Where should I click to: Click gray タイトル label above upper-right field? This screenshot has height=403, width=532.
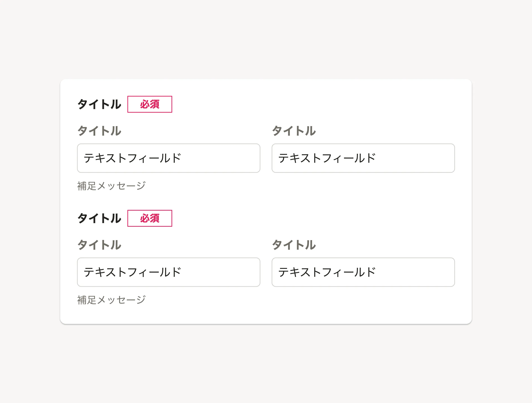coord(294,131)
